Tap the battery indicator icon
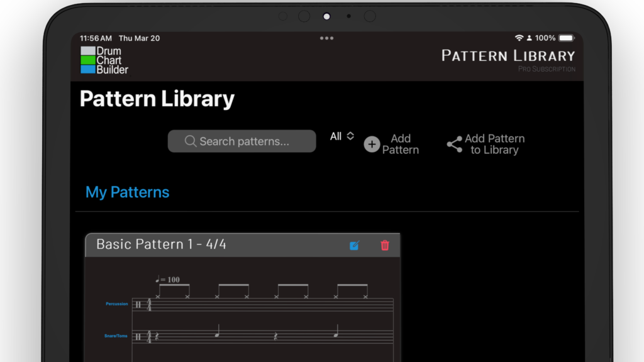Screen dimensions: 644x362 click(566, 38)
